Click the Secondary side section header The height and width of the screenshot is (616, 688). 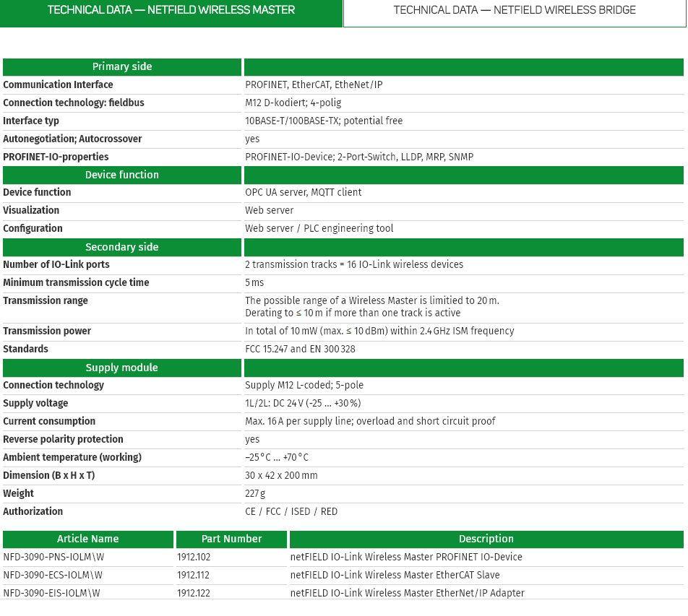pos(122,247)
